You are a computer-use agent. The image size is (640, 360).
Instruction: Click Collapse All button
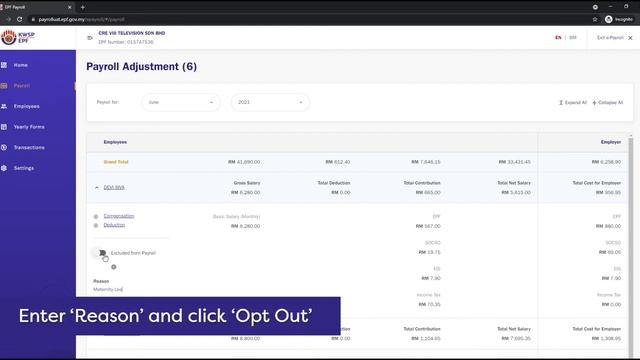(x=608, y=102)
